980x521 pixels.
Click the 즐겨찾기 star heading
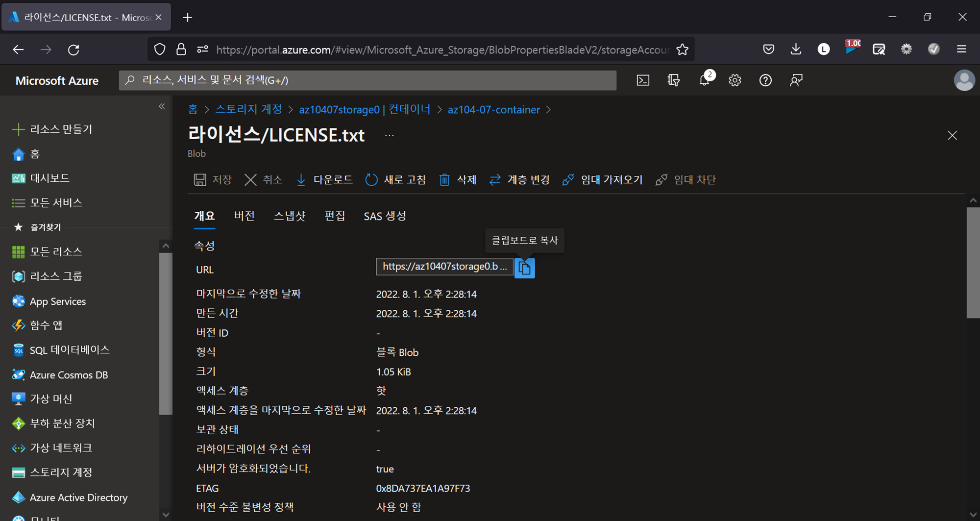pos(37,227)
